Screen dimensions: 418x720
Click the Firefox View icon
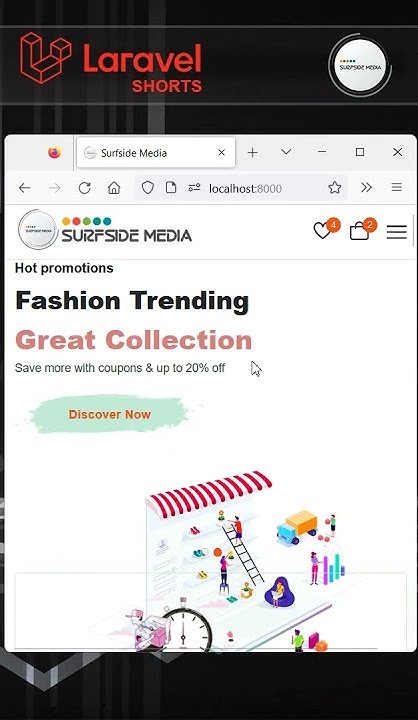(x=54, y=152)
